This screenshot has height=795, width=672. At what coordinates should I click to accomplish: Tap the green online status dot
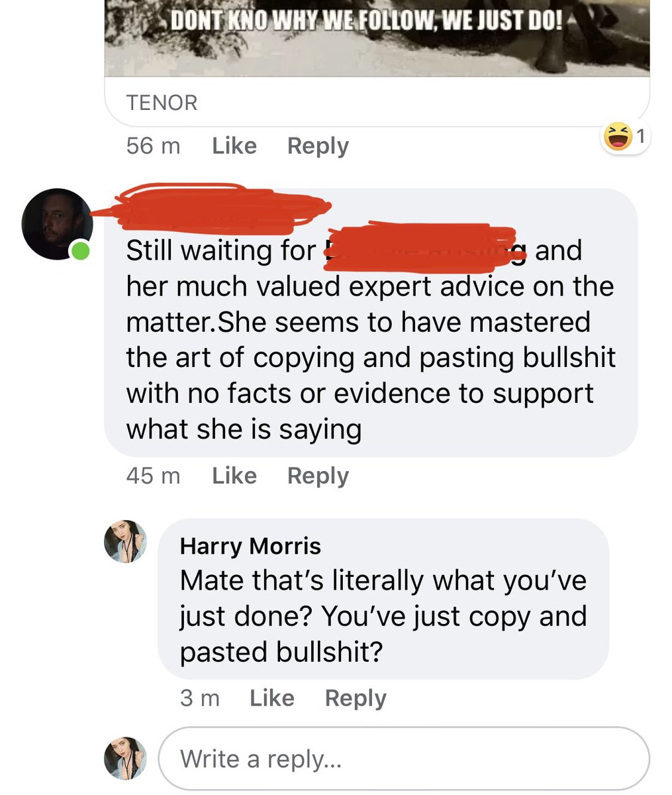(x=80, y=251)
